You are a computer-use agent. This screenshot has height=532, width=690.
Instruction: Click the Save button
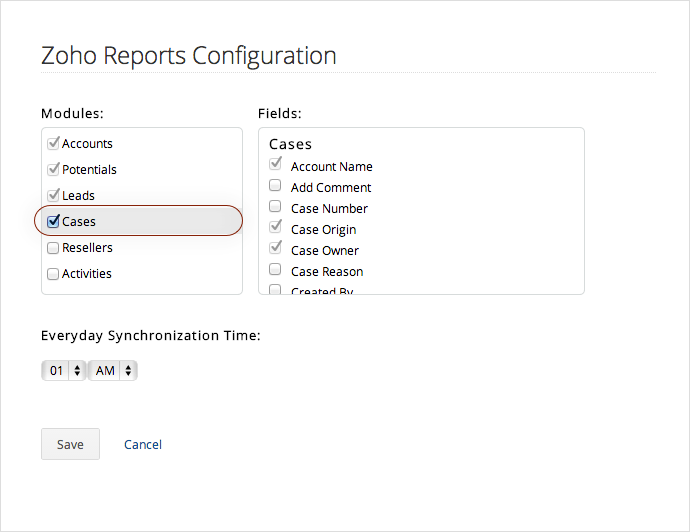(70, 444)
